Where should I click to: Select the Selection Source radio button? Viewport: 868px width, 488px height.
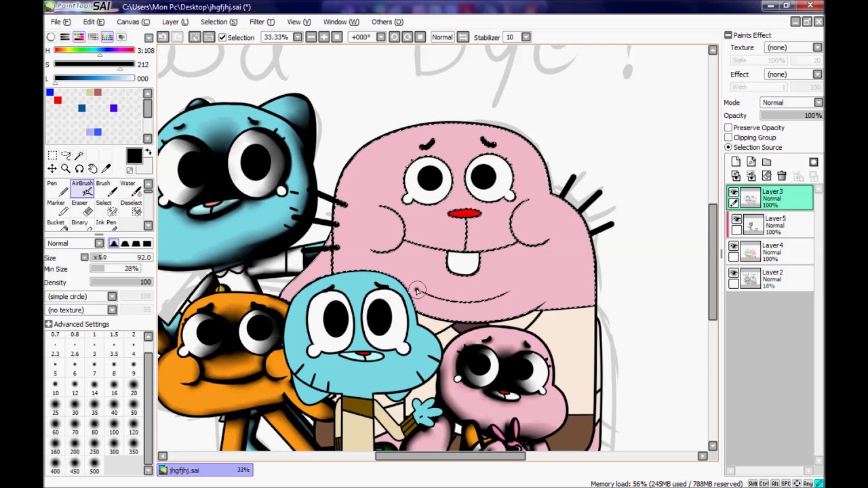[x=728, y=147]
